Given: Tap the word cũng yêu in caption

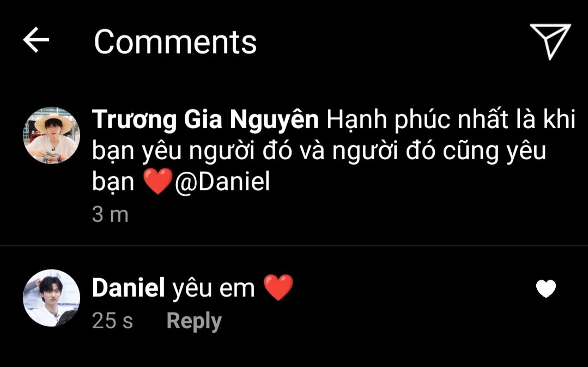Looking at the screenshot, I should pyautogui.click(x=494, y=151).
